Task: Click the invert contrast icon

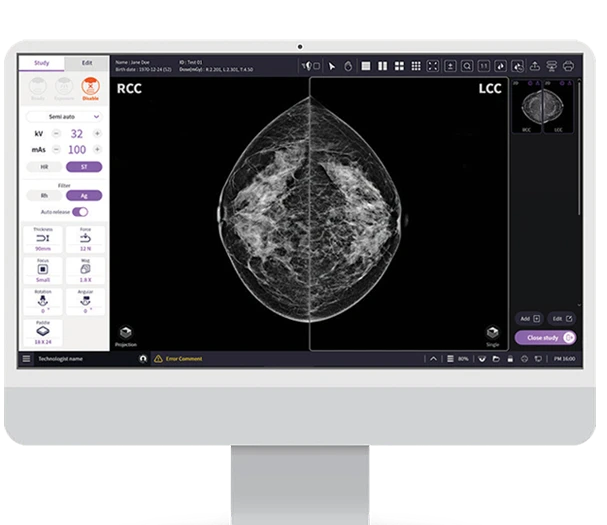Action: click(501, 66)
